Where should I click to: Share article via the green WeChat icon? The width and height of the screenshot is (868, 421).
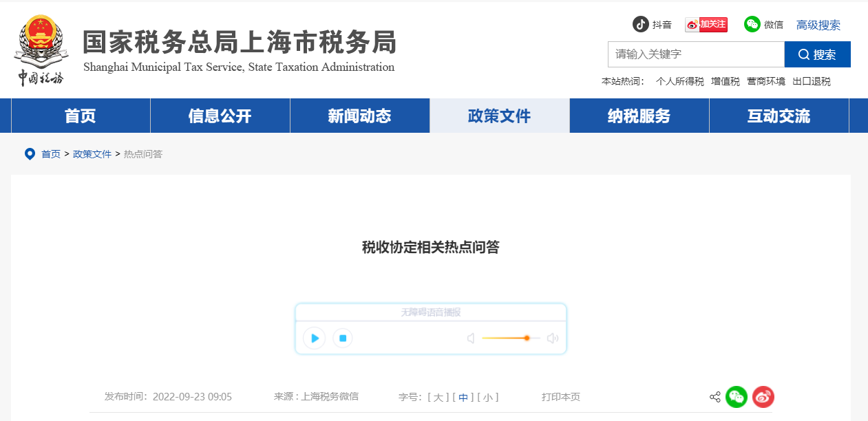click(x=737, y=397)
